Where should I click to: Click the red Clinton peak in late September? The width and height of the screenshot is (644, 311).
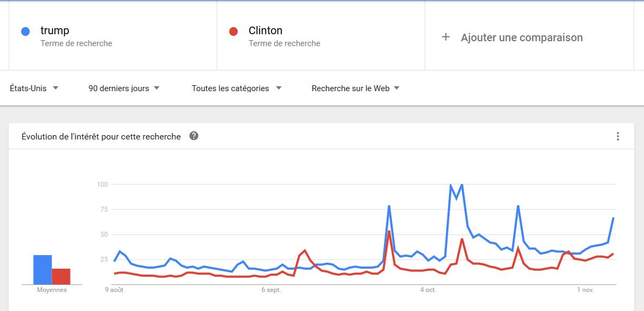(x=389, y=231)
